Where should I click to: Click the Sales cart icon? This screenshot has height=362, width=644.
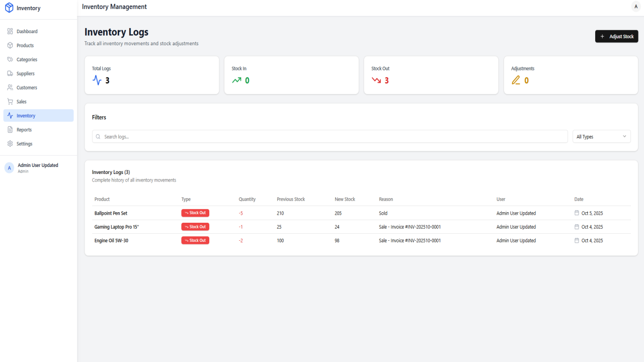pyautogui.click(x=10, y=102)
